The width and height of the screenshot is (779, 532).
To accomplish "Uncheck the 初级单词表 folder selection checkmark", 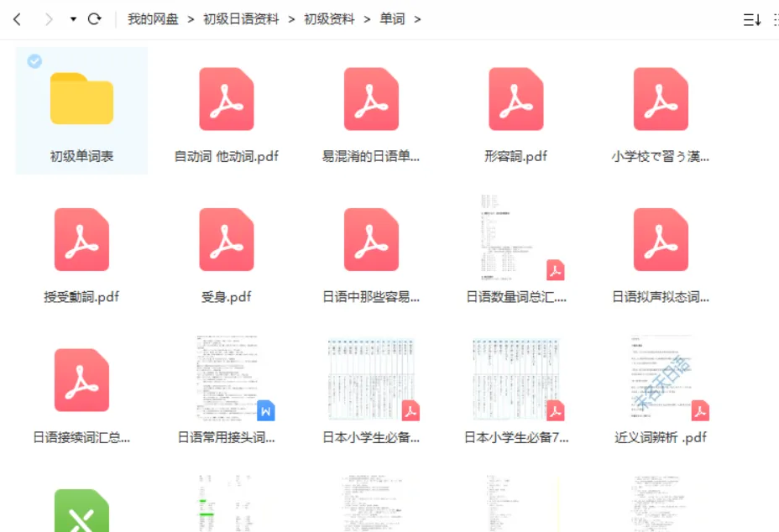I will (34, 61).
